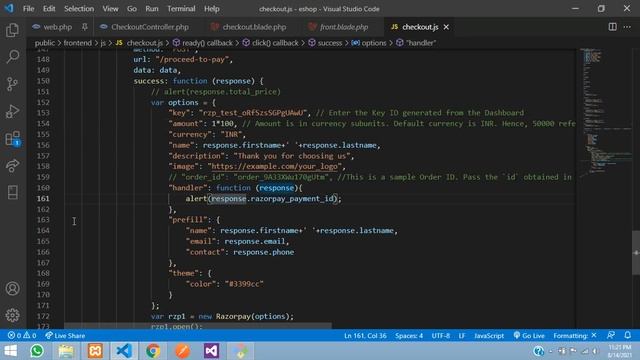Open the editor More Actions ellipsis
The width and height of the screenshot is (640, 360).
[627, 27]
